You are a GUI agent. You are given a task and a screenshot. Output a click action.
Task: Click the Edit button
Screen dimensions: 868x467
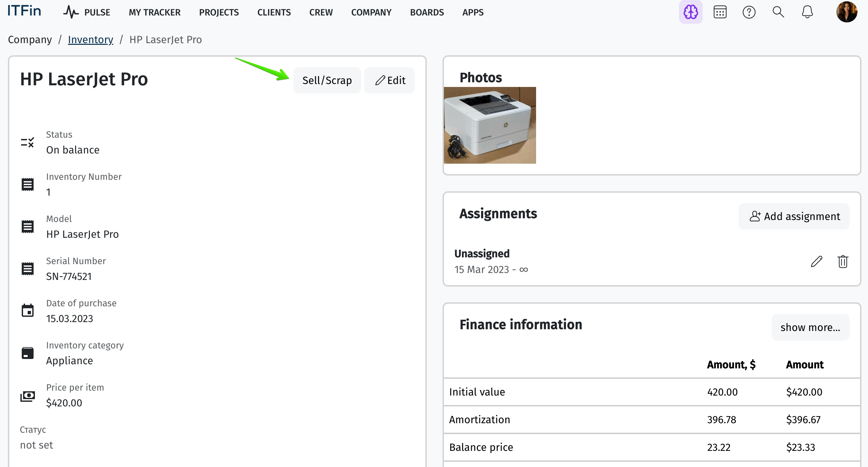click(390, 80)
